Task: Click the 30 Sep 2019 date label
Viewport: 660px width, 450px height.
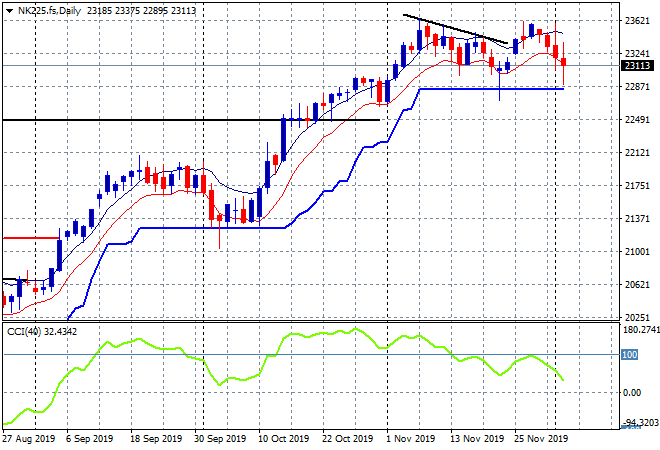Action: [220, 439]
